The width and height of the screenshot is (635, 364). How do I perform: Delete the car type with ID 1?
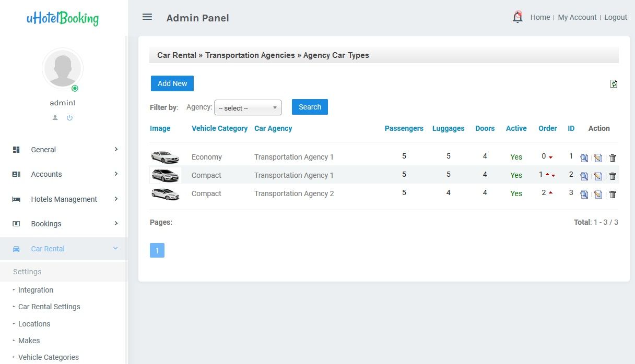point(613,157)
